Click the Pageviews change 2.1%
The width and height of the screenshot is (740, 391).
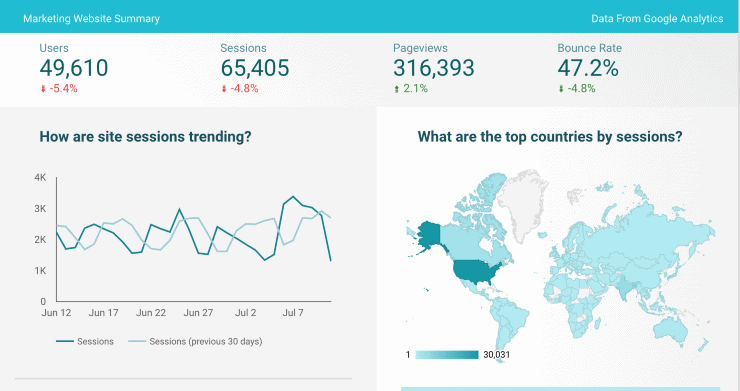click(x=415, y=88)
